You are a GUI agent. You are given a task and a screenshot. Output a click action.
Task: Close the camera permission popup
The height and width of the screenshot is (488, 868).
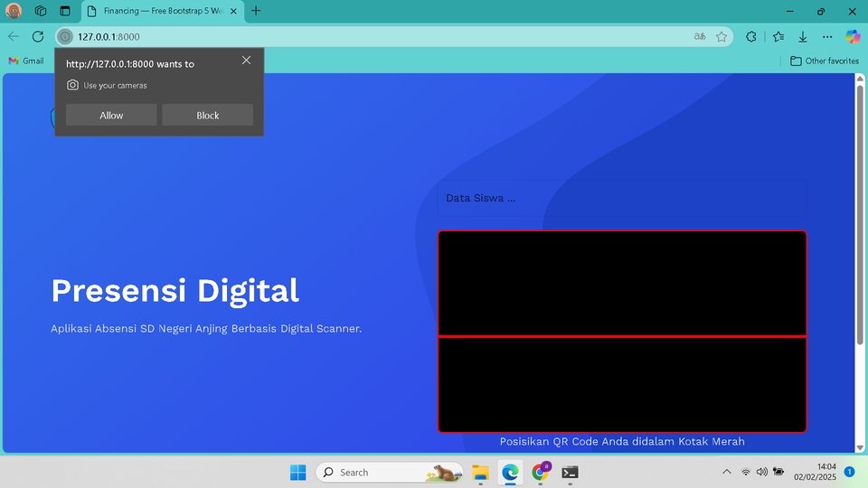point(246,61)
